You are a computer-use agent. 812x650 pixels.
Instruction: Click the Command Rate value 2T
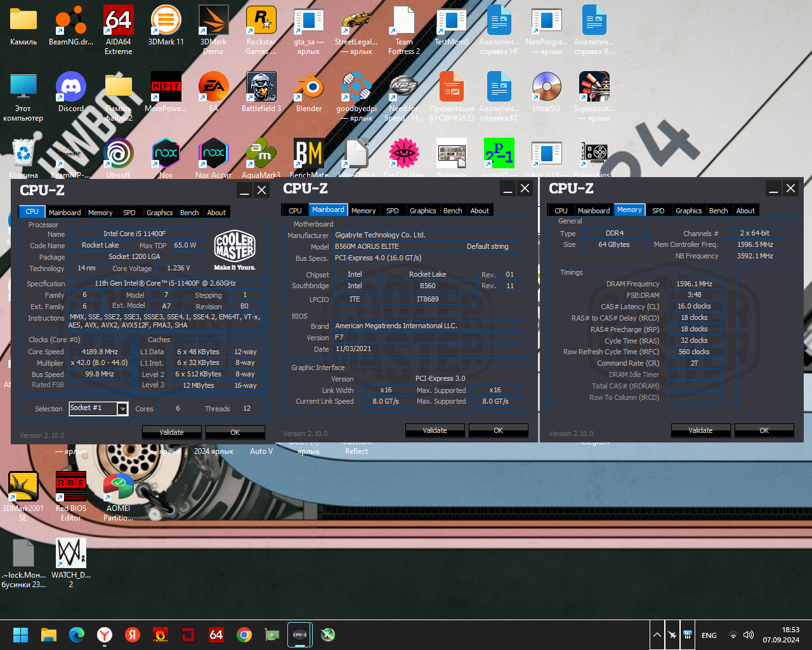694,363
